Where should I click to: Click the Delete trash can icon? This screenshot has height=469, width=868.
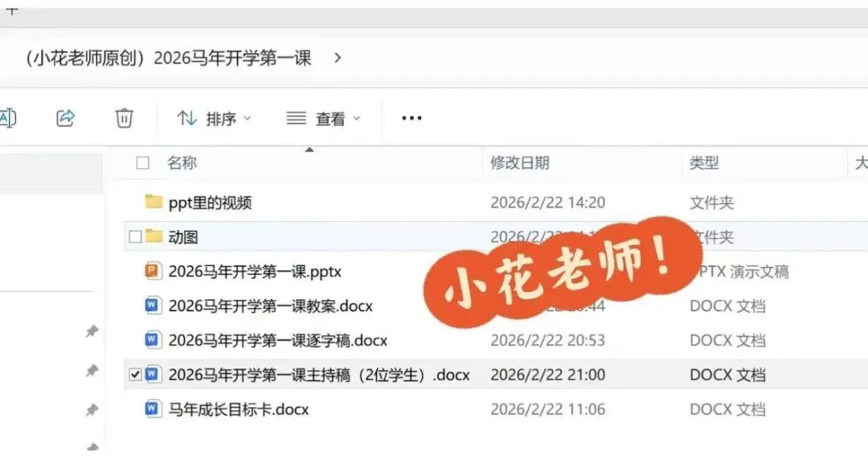coord(124,118)
